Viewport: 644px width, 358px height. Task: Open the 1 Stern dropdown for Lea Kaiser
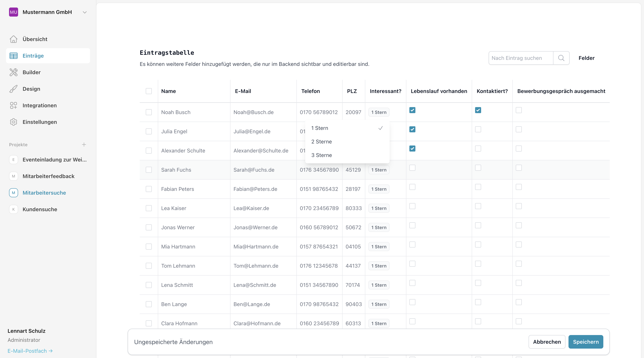(378, 208)
